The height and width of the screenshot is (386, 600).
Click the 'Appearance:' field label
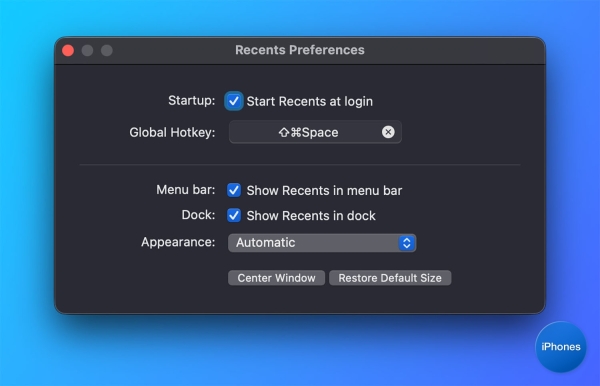pyautogui.click(x=178, y=242)
